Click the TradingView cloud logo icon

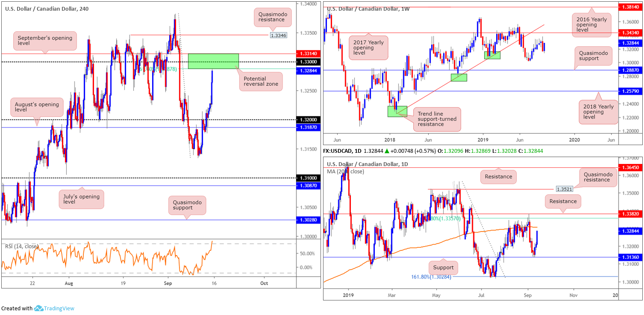[38, 308]
